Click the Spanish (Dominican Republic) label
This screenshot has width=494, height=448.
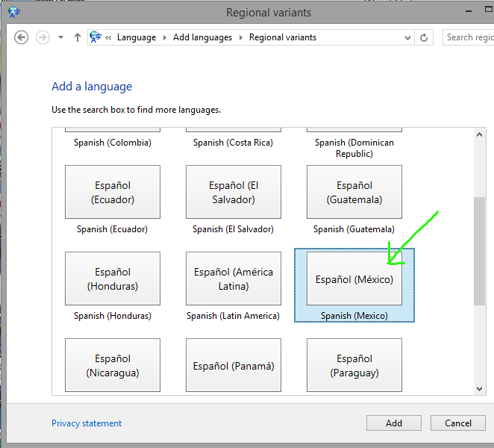(354, 148)
